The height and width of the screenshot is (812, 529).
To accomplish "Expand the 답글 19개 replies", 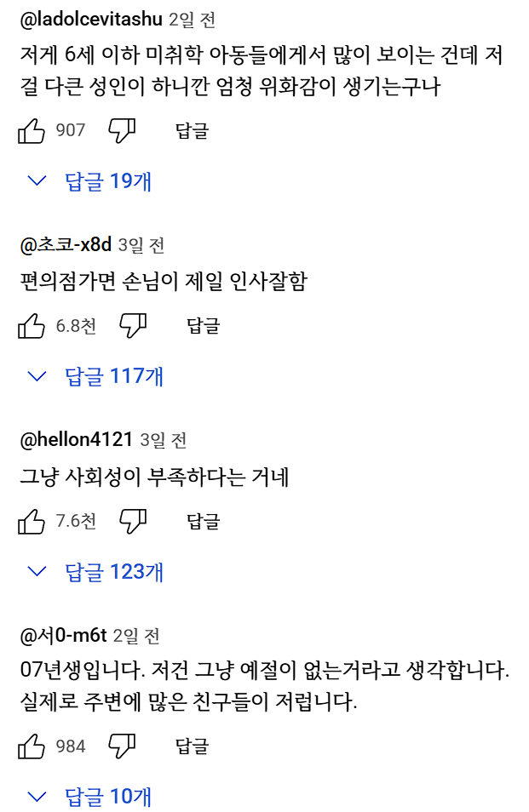I will tap(90, 180).
